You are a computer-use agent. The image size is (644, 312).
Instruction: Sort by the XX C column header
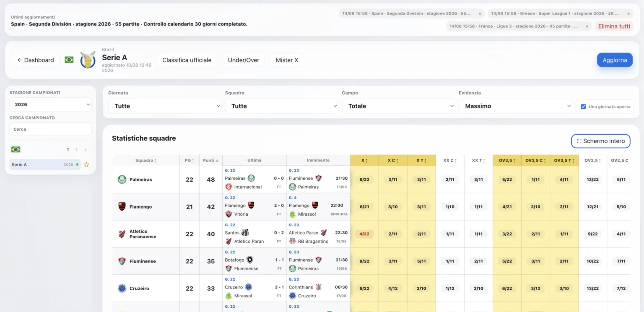450,160
